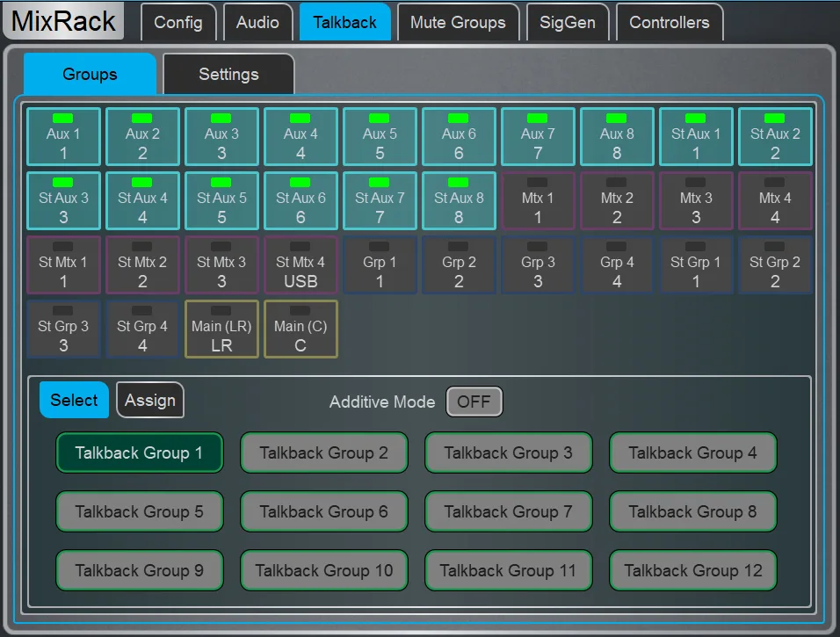Select Talkback Group 9
Image resolution: width=840 pixels, height=637 pixels.
(140, 570)
